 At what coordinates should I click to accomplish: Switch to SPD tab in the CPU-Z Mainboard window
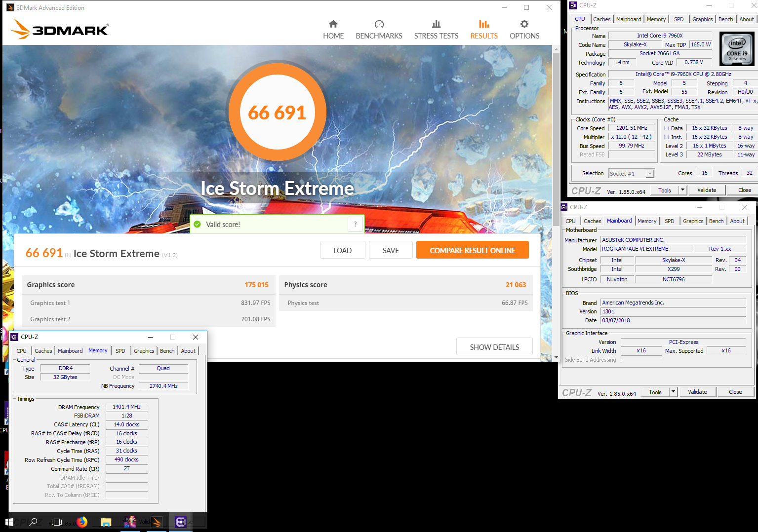coord(669,221)
